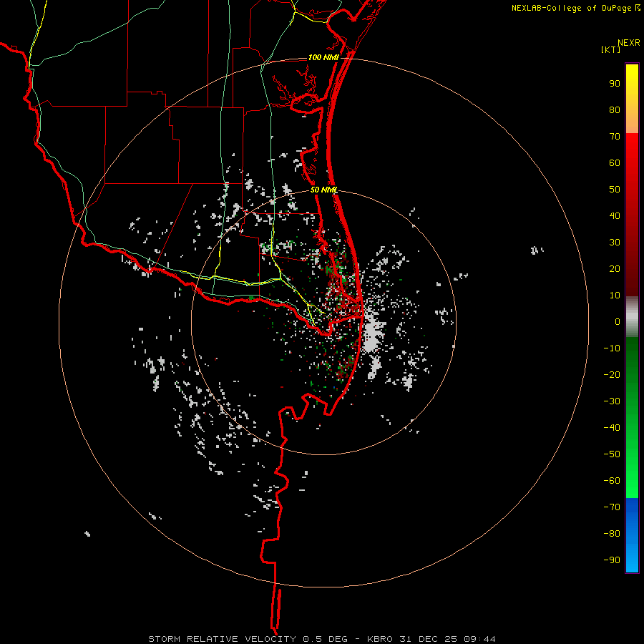Click the positive 30 knot scale label

615,243
